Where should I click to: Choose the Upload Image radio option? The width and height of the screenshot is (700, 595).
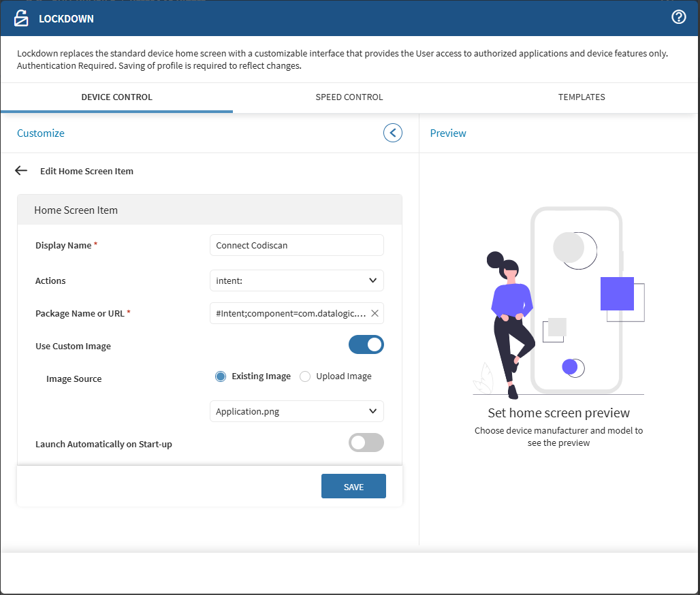coord(305,376)
